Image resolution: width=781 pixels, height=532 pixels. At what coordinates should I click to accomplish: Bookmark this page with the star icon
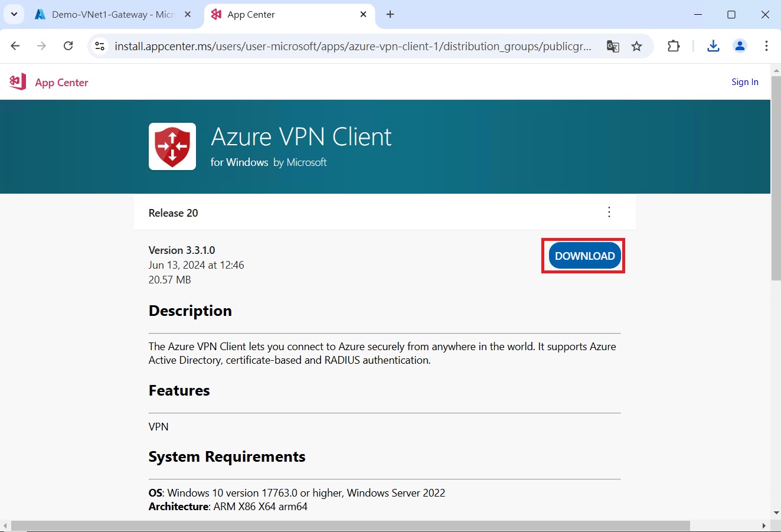click(636, 46)
